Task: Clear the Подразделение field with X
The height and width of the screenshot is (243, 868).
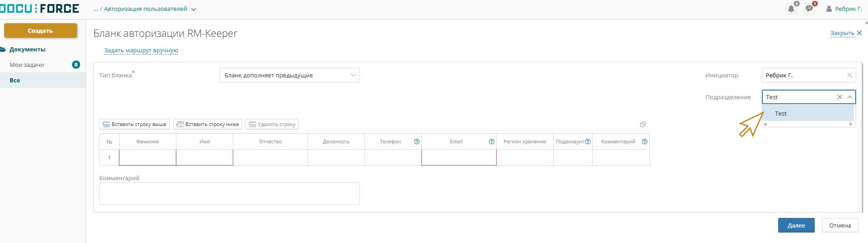Action: [839, 97]
